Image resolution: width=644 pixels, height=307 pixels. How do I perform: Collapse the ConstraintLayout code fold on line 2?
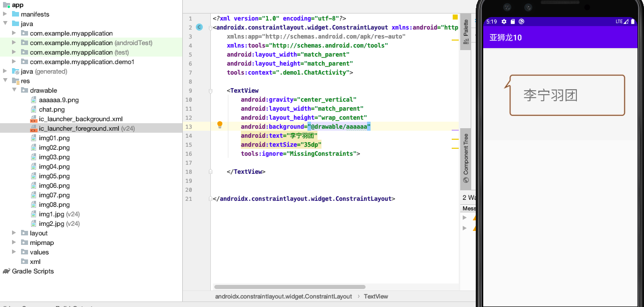click(211, 28)
